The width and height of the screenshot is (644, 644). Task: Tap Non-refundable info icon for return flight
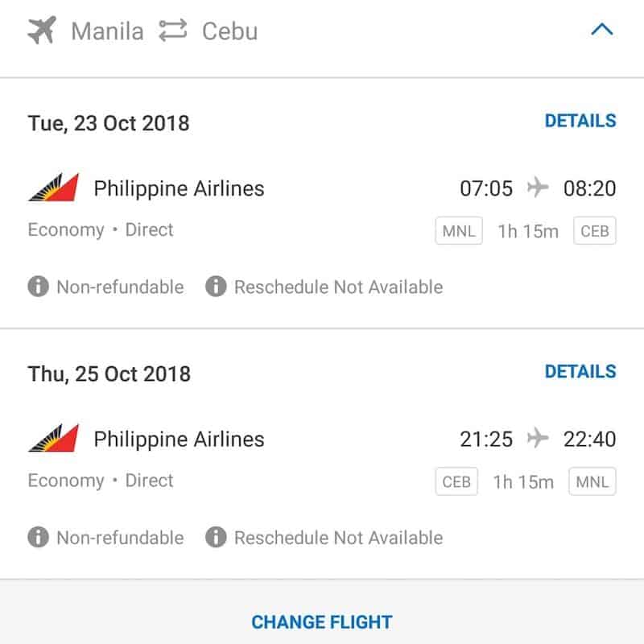(38, 538)
